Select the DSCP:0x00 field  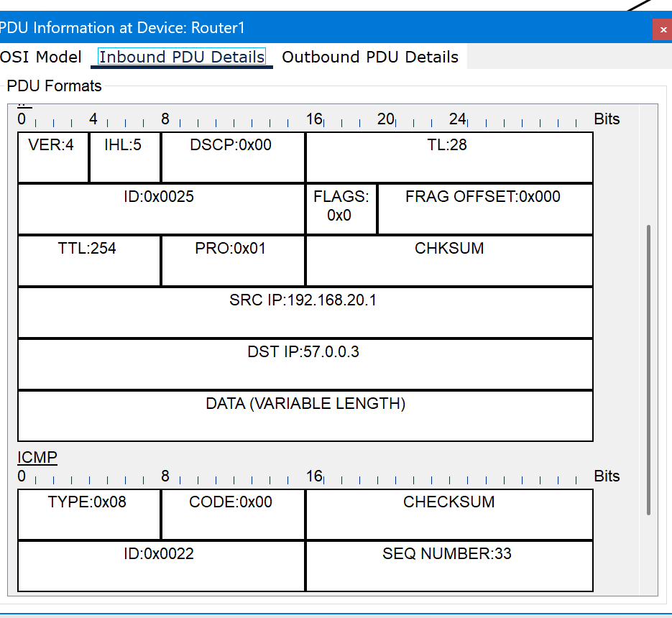click(233, 157)
